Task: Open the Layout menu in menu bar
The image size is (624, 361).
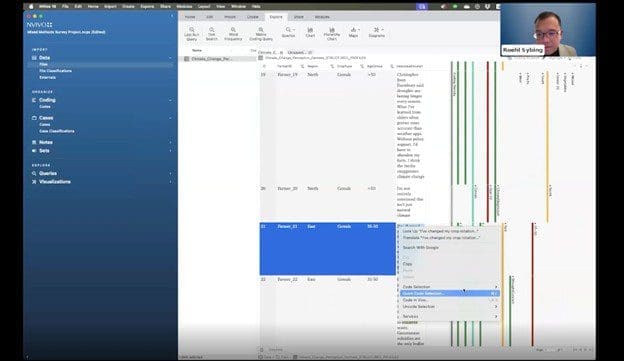Action: pos(204,6)
